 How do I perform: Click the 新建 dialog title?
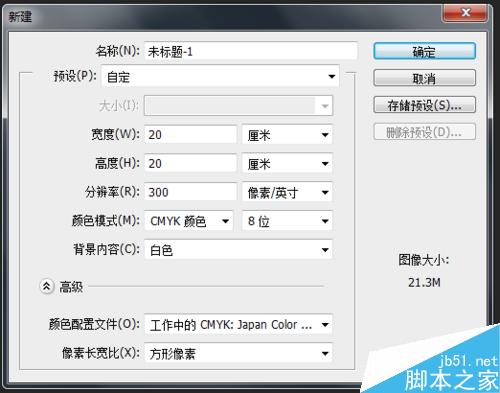click(20, 16)
